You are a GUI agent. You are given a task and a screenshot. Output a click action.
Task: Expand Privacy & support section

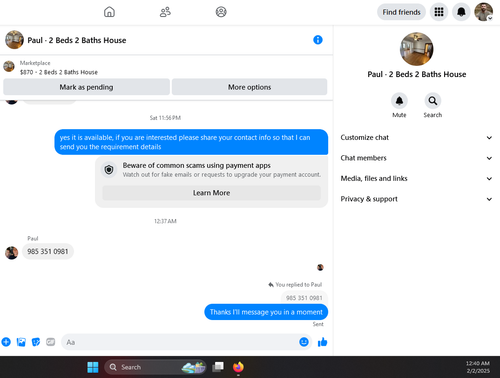[416, 199]
